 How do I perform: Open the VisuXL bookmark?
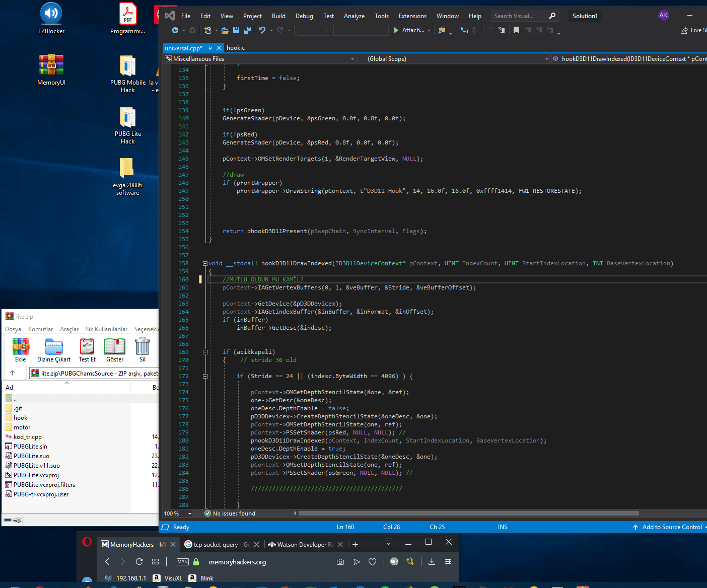click(x=168, y=578)
